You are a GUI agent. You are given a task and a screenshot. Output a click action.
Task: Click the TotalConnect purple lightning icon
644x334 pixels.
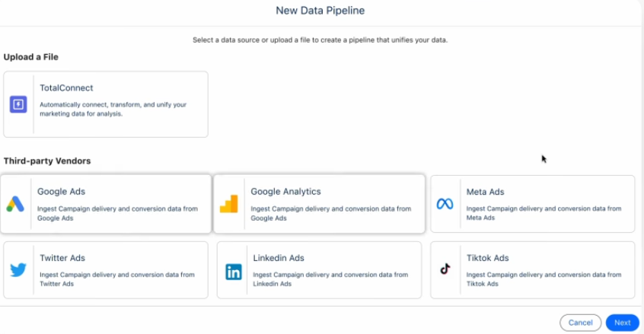18,104
